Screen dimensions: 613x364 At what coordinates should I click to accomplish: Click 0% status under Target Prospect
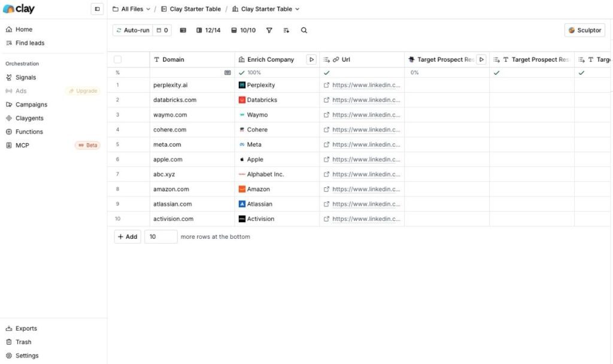pos(414,72)
